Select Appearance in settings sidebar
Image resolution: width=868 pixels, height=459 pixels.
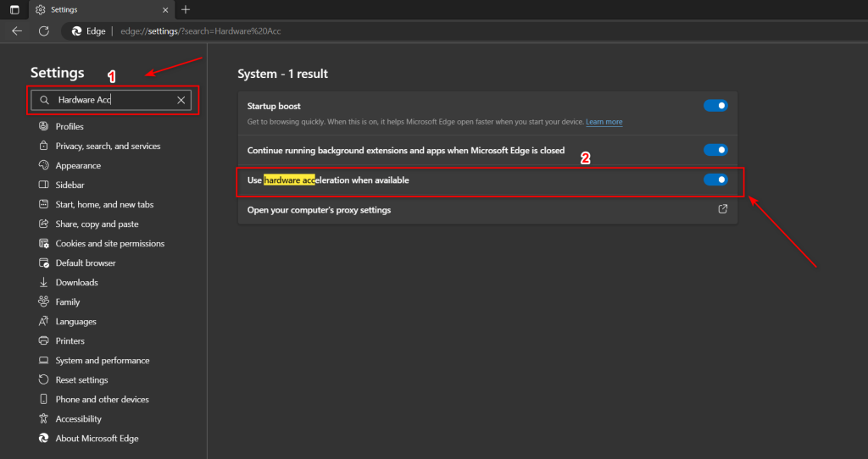[x=78, y=165]
